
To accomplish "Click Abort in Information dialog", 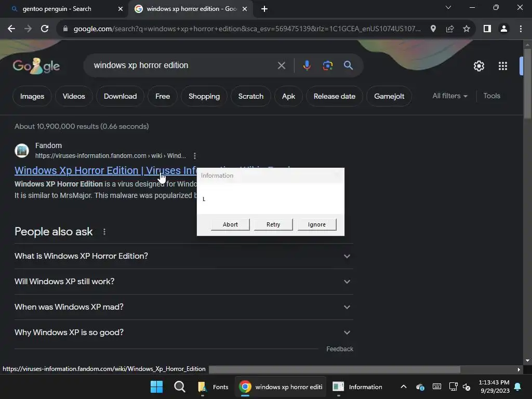I will (230, 224).
